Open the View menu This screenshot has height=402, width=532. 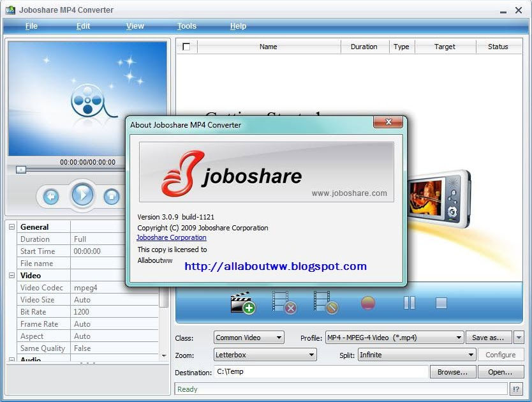135,26
